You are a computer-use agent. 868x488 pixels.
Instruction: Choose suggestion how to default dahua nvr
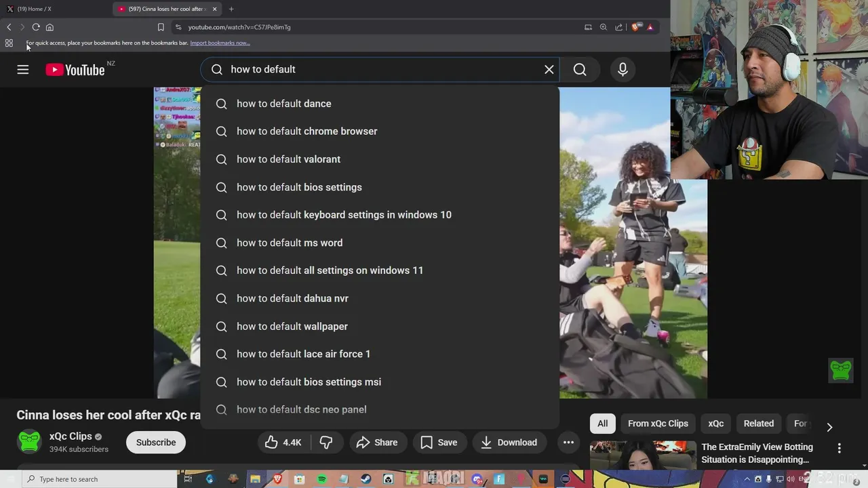pos(380,298)
